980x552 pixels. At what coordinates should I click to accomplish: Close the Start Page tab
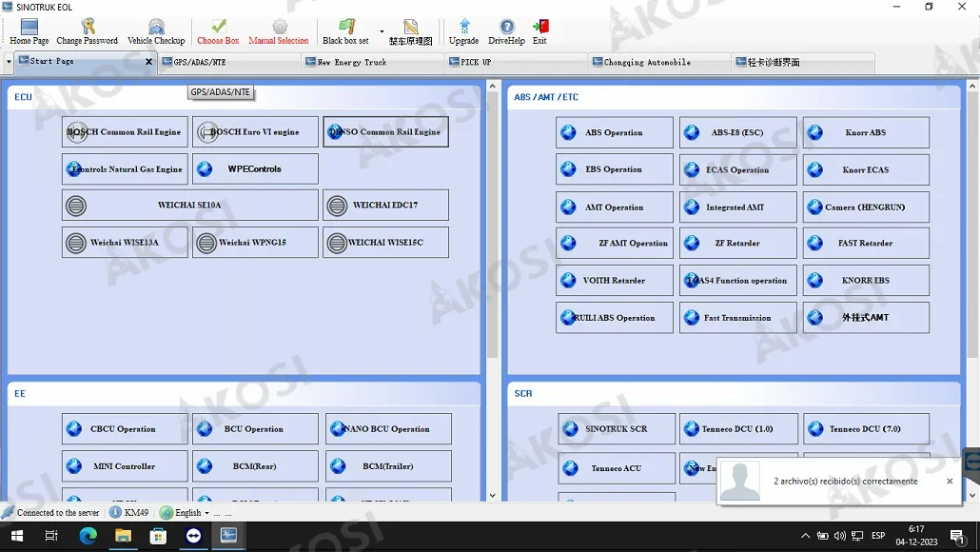click(148, 61)
